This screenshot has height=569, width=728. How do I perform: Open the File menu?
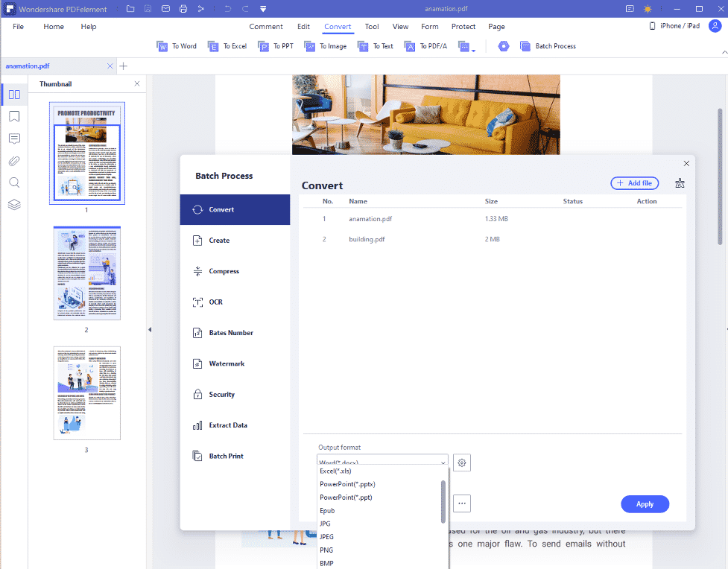coord(18,27)
